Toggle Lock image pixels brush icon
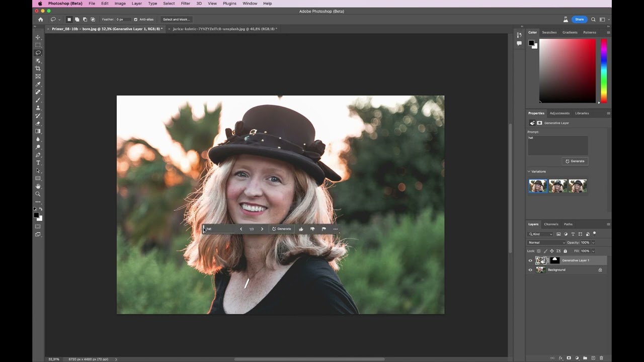The width and height of the screenshot is (644, 362). click(545, 251)
